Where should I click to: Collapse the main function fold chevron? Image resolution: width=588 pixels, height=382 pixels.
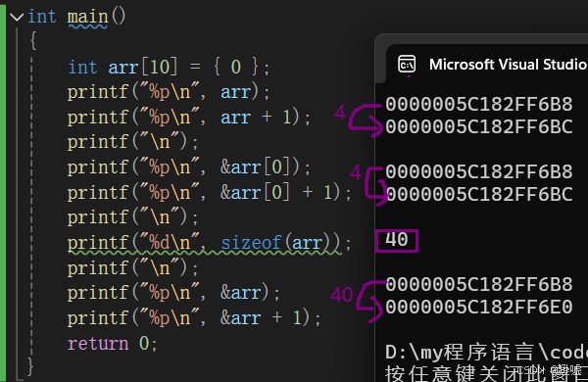coord(17,18)
